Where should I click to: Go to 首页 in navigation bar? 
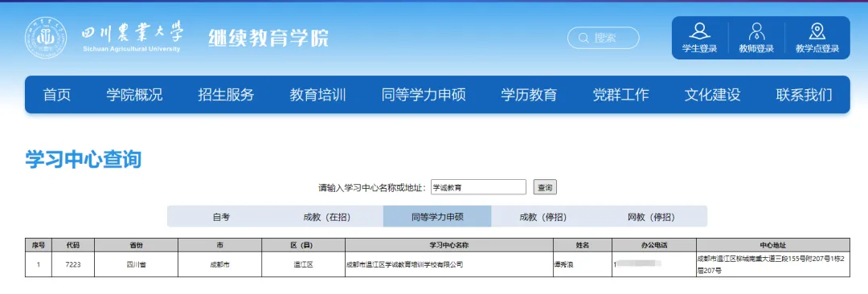tap(57, 95)
